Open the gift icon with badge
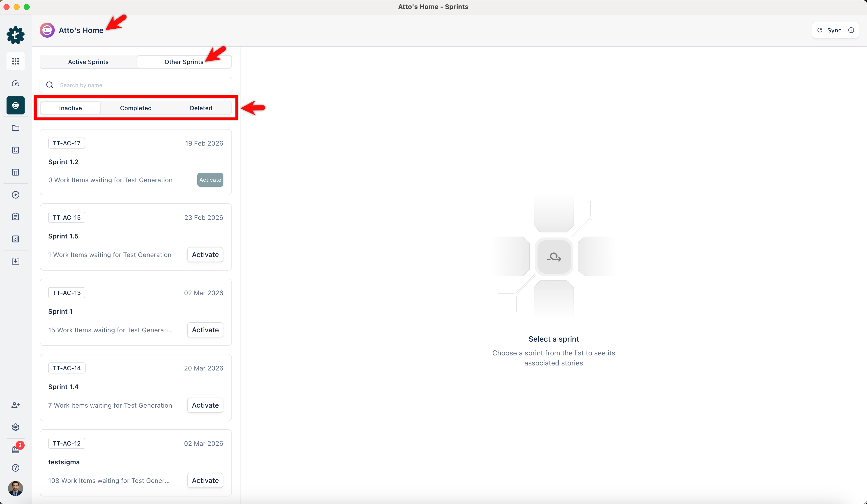The width and height of the screenshot is (867, 504). tap(16, 449)
